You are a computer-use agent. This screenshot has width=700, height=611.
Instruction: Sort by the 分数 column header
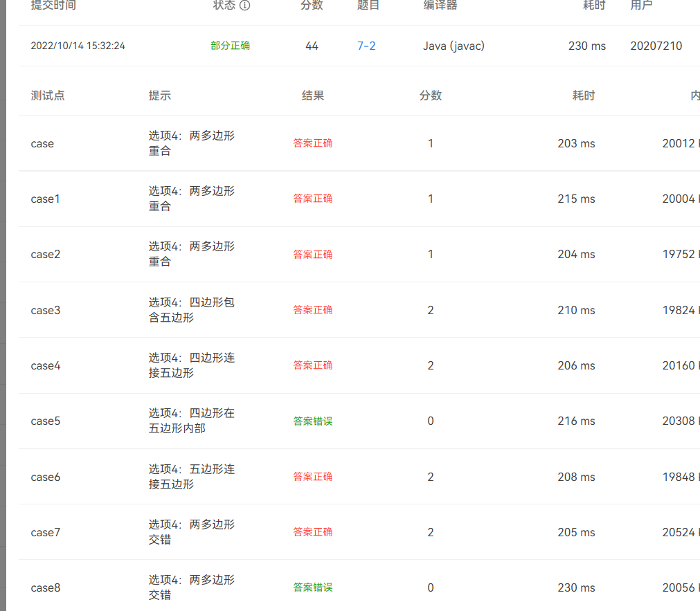coord(312,6)
